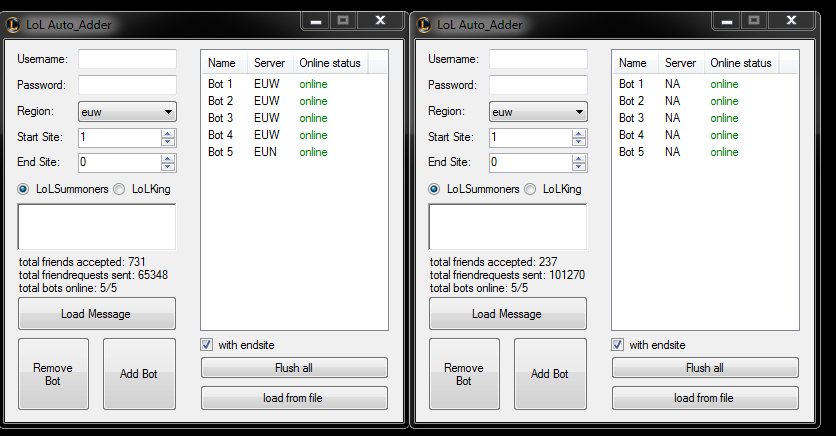Sort by Online status column in left window
Image resolution: width=836 pixels, height=436 pixels.
[x=331, y=63]
